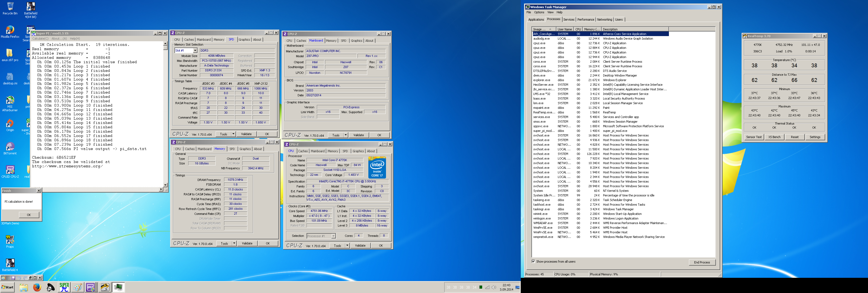868x293 pixels.
Task: Click OK in the Finish dialog
Action: tap(29, 215)
